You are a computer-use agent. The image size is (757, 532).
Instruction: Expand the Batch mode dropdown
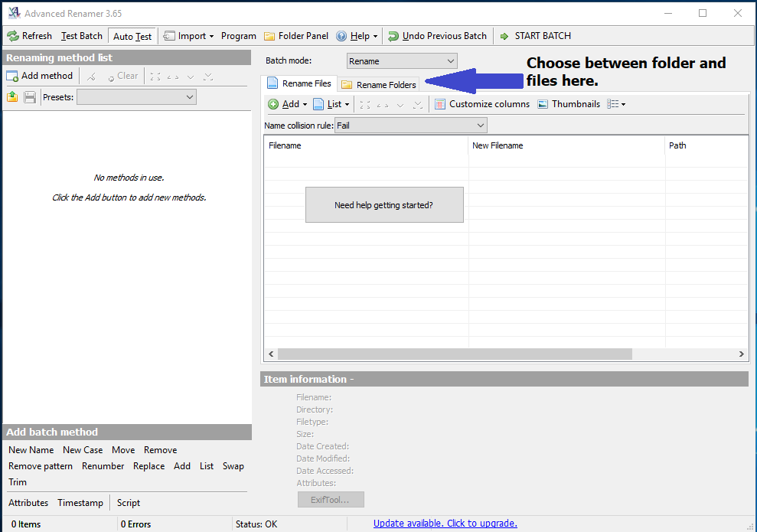pyautogui.click(x=402, y=61)
